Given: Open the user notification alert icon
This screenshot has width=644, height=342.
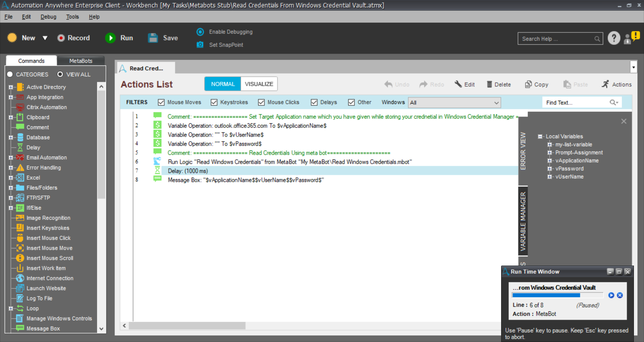Looking at the screenshot, I should tap(632, 37).
